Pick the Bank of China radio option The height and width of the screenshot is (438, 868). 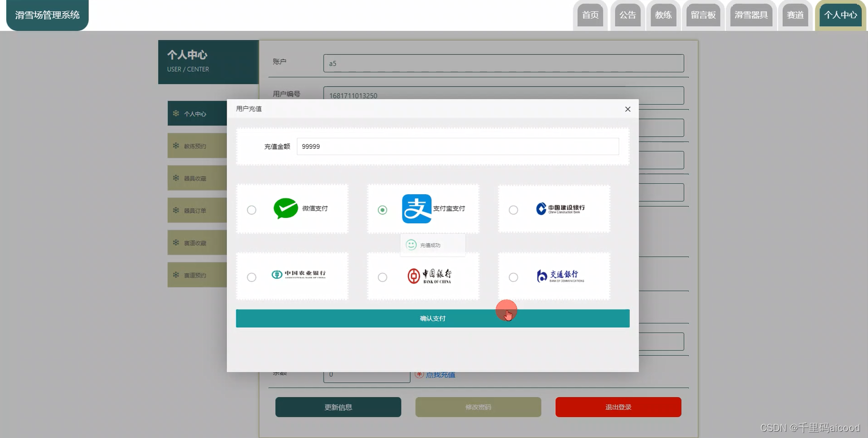pos(383,277)
